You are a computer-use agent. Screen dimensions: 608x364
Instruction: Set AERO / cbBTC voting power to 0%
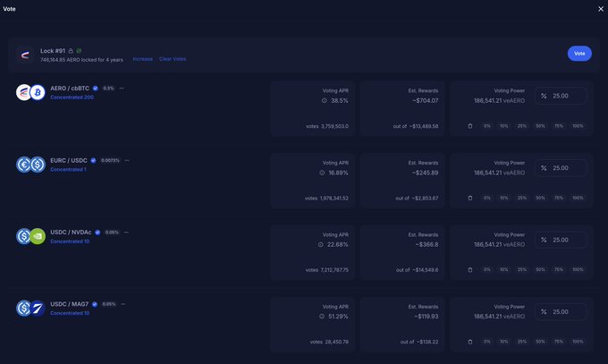487,126
